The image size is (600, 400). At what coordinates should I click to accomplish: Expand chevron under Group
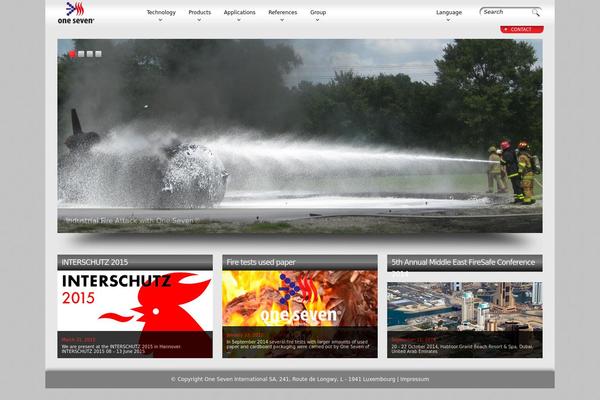(317, 20)
